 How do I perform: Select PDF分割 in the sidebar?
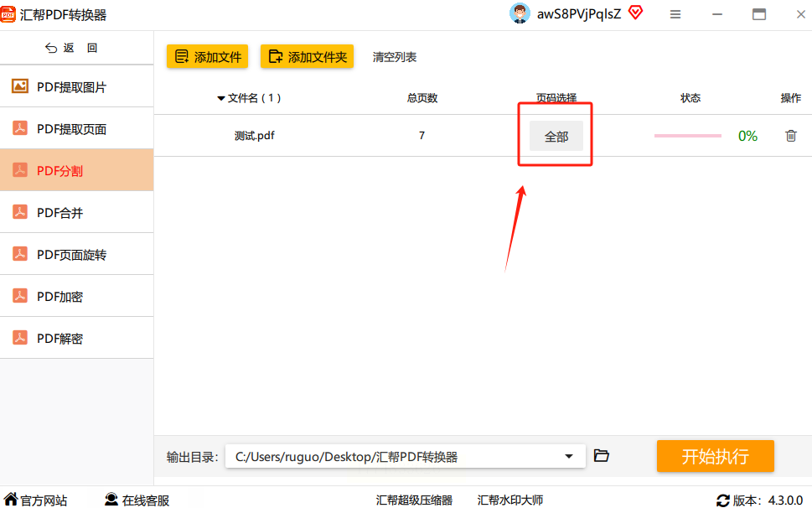76,170
